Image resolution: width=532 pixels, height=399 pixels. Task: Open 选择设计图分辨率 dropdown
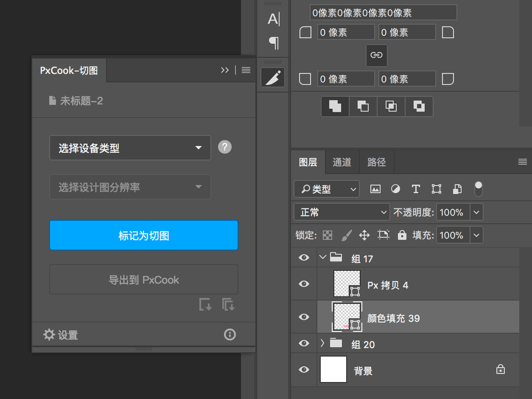click(130, 187)
